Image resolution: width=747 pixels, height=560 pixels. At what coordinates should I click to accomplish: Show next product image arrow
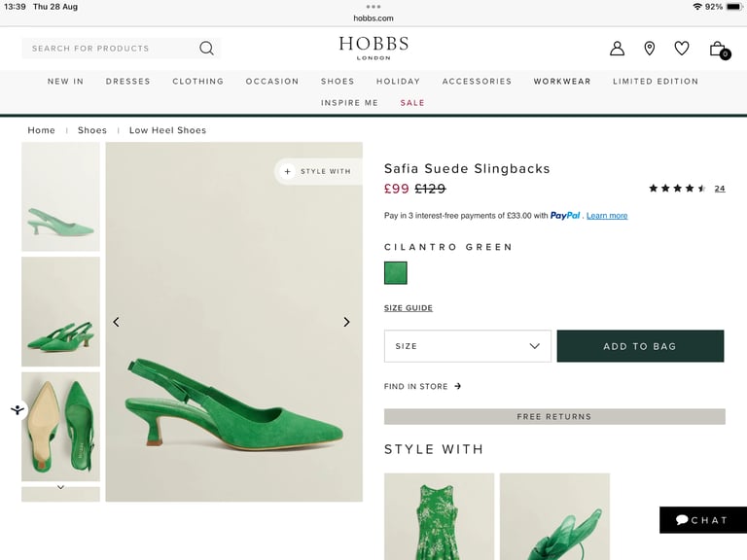click(346, 322)
